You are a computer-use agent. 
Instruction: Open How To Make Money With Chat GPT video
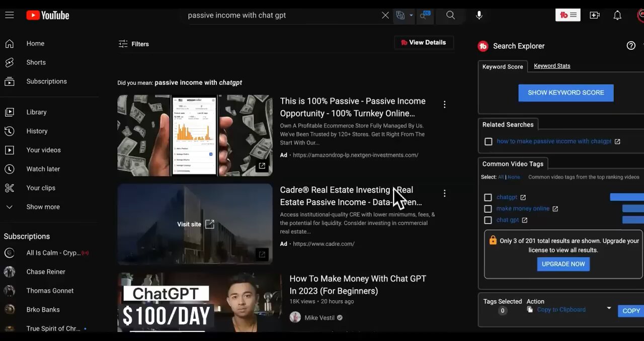coord(358,285)
